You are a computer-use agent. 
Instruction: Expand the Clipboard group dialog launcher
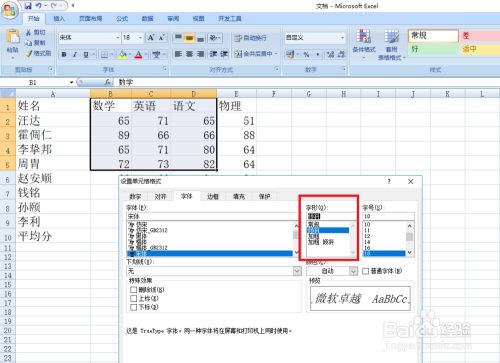point(51,69)
